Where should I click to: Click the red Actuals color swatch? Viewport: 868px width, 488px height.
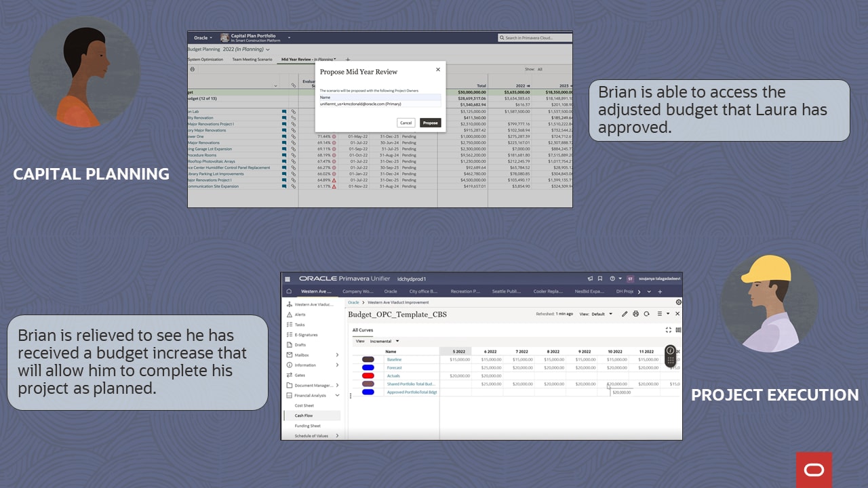[368, 375]
